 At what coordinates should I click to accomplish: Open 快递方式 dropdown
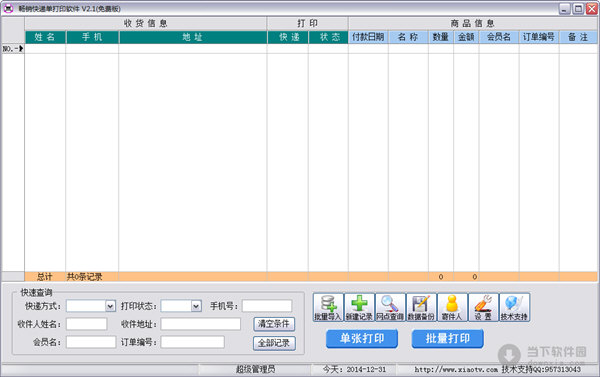tap(110, 306)
